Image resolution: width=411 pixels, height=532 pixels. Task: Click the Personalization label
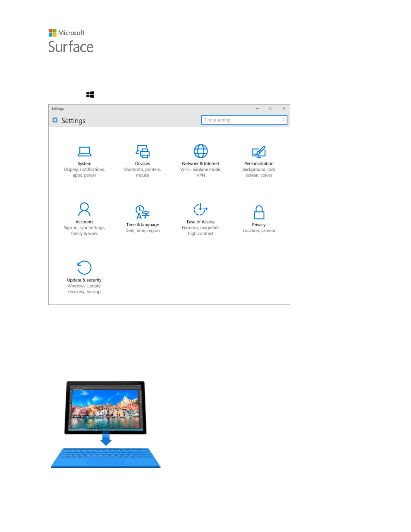pos(259,163)
